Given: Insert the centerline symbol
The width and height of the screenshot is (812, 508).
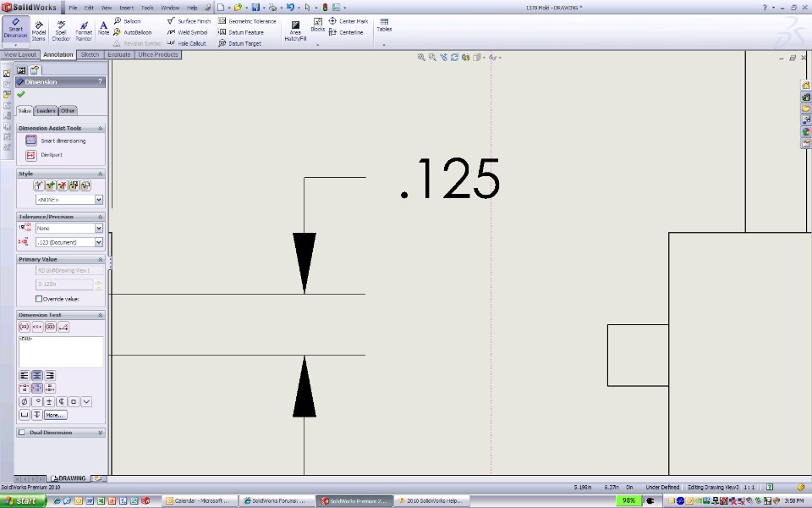Looking at the screenshot, I should pos(62,401).
